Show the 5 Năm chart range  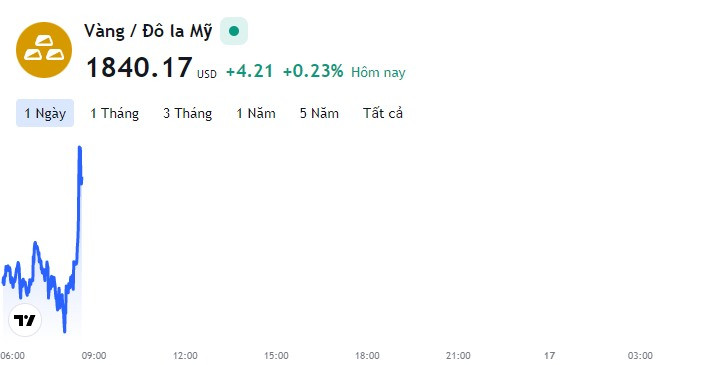[319, 113]
